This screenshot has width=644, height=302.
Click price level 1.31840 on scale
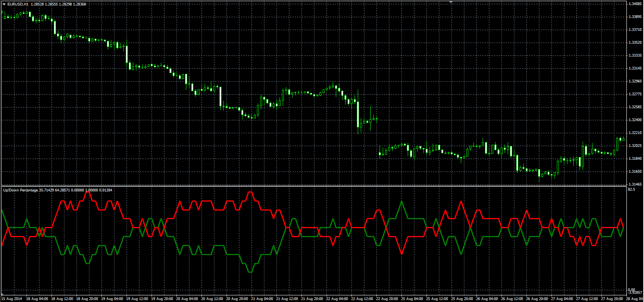pos(635,159)
